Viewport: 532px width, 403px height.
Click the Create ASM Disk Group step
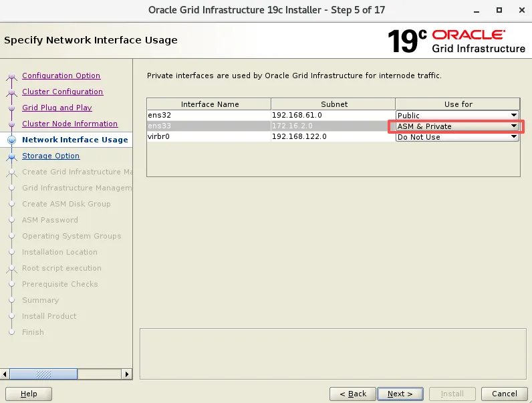pyautogui.click(x=66, y=204)
